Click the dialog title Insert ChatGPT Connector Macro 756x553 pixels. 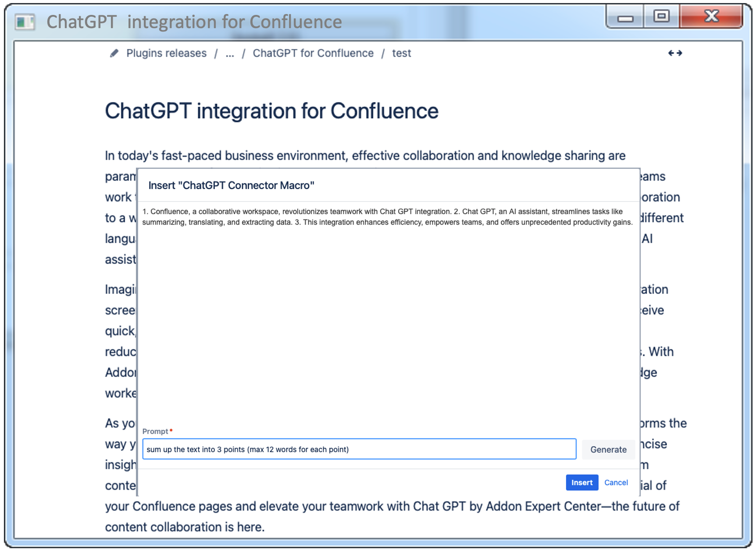tap(231, 185)
